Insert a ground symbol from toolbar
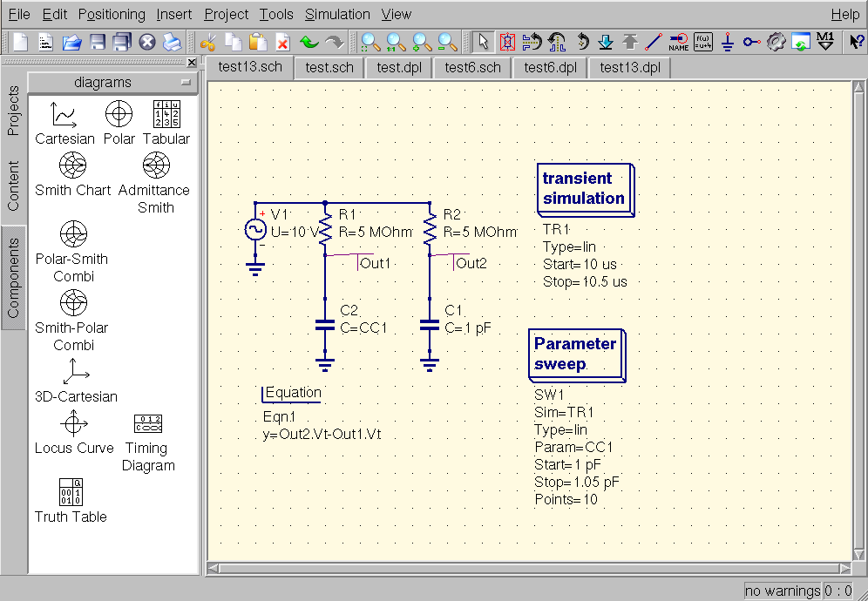 coord(729,42)
